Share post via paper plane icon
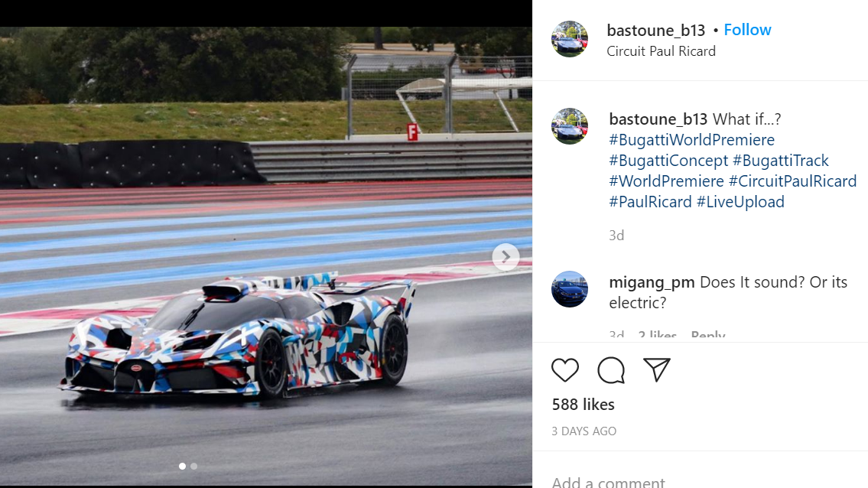 pyautogui.click(x=657, y=369)
